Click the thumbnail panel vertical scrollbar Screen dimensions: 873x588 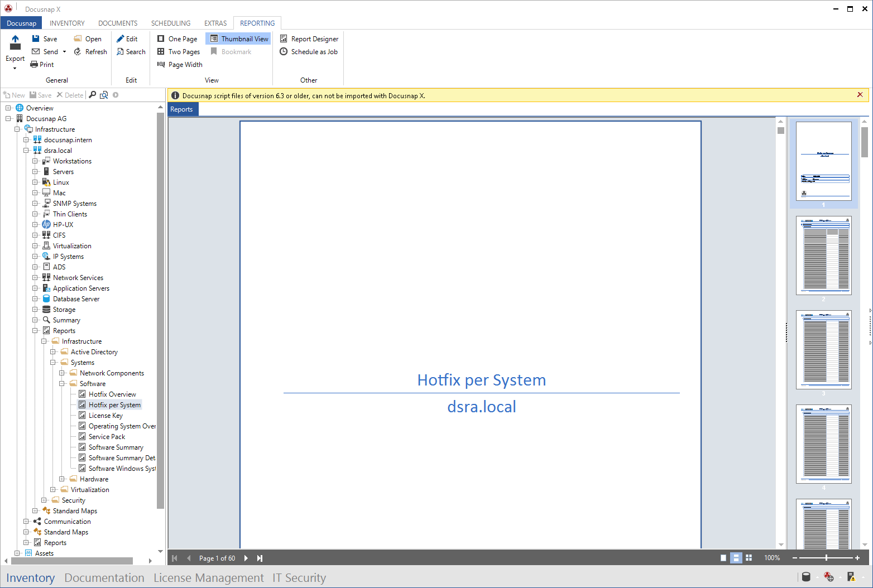(x=865, y=142)
